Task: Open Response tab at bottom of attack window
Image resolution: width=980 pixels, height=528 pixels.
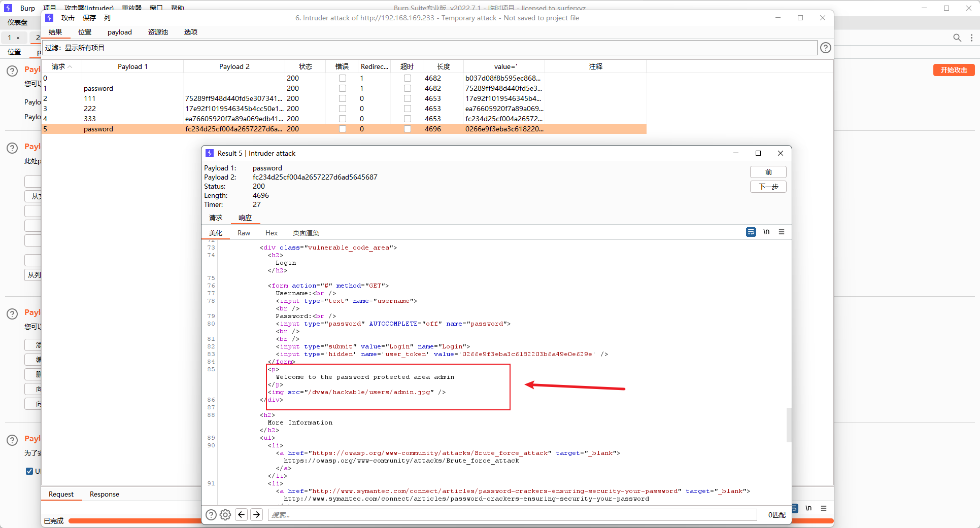Action: tap(105, 494)
